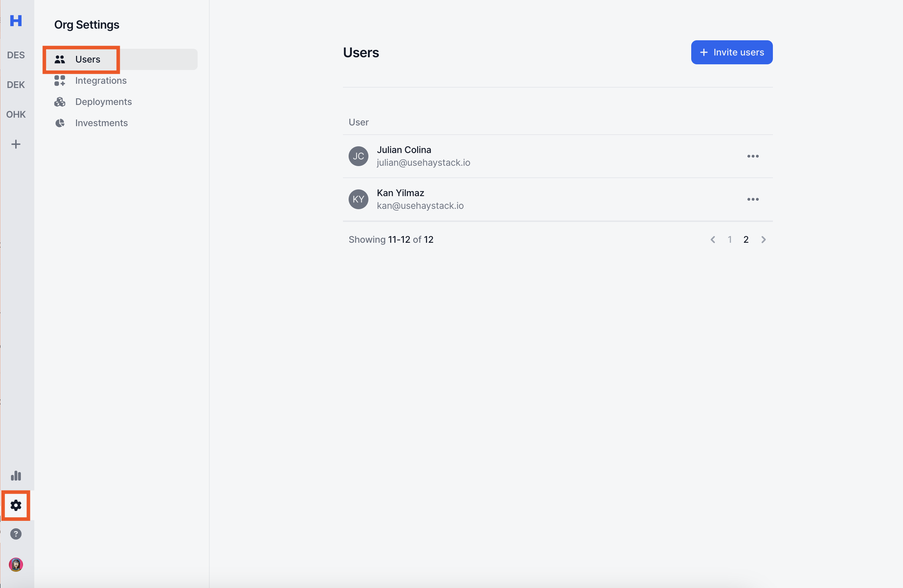This screenshot has height=588, width=903.
Task: Click the Investments pie chart icon
Action: click(59, 123)
